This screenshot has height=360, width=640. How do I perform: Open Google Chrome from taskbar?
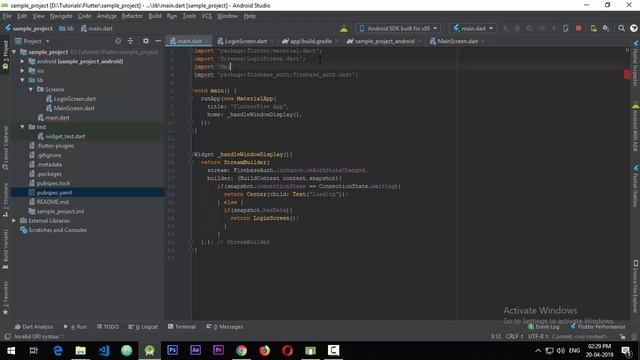(241, 351)
